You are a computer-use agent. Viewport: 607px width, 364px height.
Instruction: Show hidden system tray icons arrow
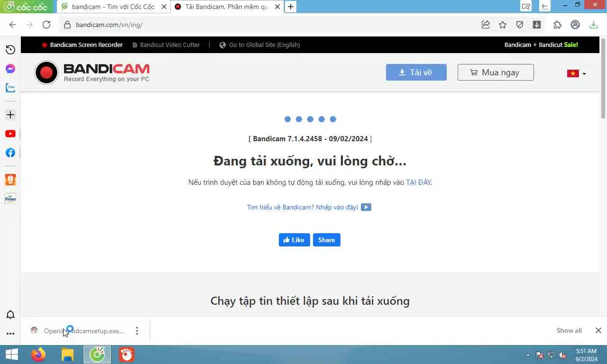528,355
